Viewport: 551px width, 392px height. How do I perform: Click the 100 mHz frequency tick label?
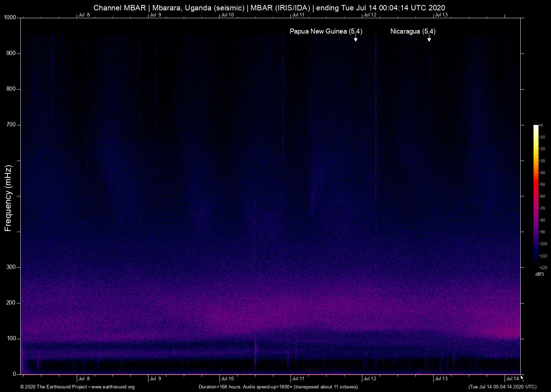coord(11,338)
